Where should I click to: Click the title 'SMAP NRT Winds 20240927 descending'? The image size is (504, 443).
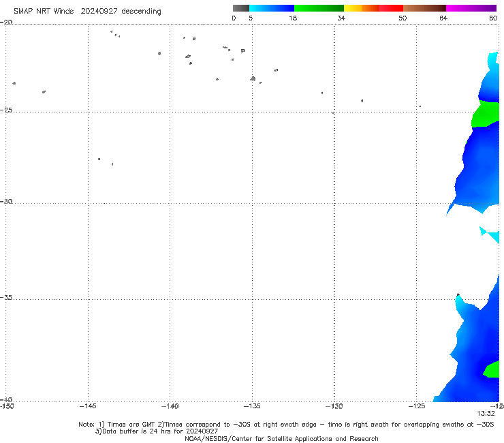point(87,11)
